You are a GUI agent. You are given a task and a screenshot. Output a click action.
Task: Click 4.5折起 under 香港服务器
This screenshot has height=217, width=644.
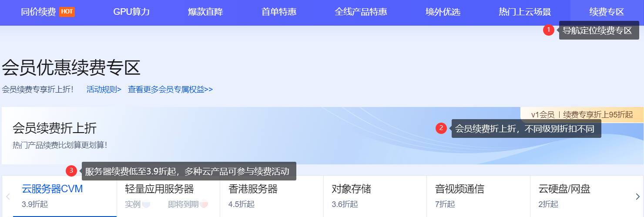[x=241, y=204]
